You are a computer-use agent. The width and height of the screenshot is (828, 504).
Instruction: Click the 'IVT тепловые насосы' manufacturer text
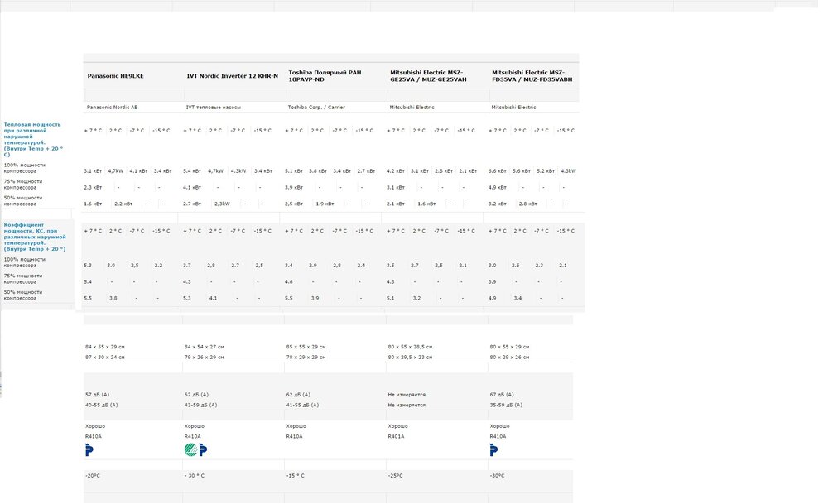coord(213,108)
